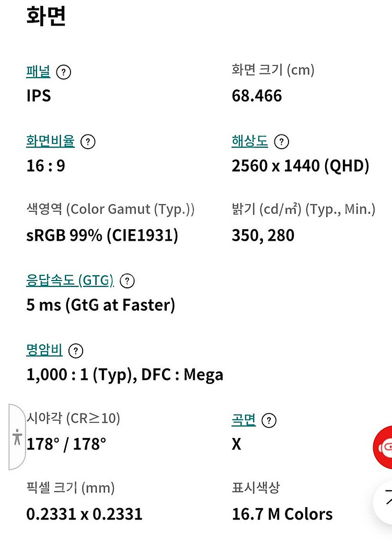Tap the scroll-to-top arrow button

pyautogui.click(x=384, y=502)
